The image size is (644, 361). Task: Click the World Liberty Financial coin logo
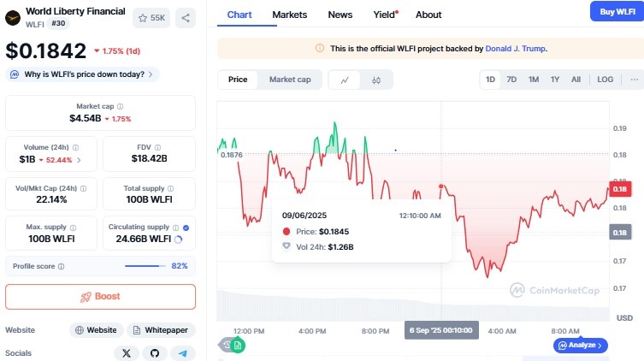point(13,18)
